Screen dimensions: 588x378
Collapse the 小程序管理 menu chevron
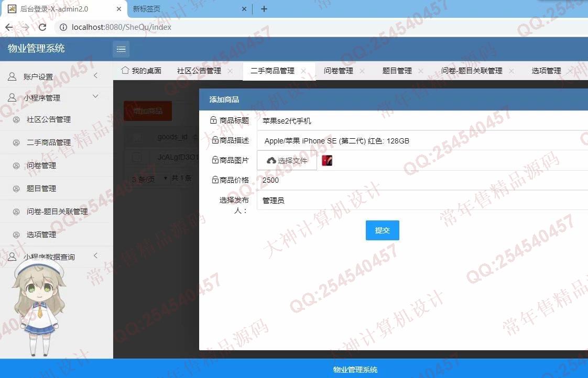(x=95, y=96)
